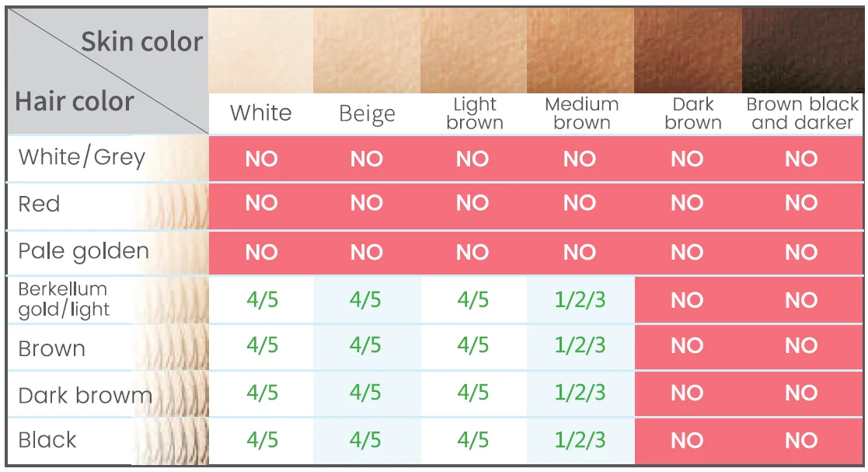Click the Dark brown hair row label
This screenshot has height=472, width=868.
tap(85, 395)
